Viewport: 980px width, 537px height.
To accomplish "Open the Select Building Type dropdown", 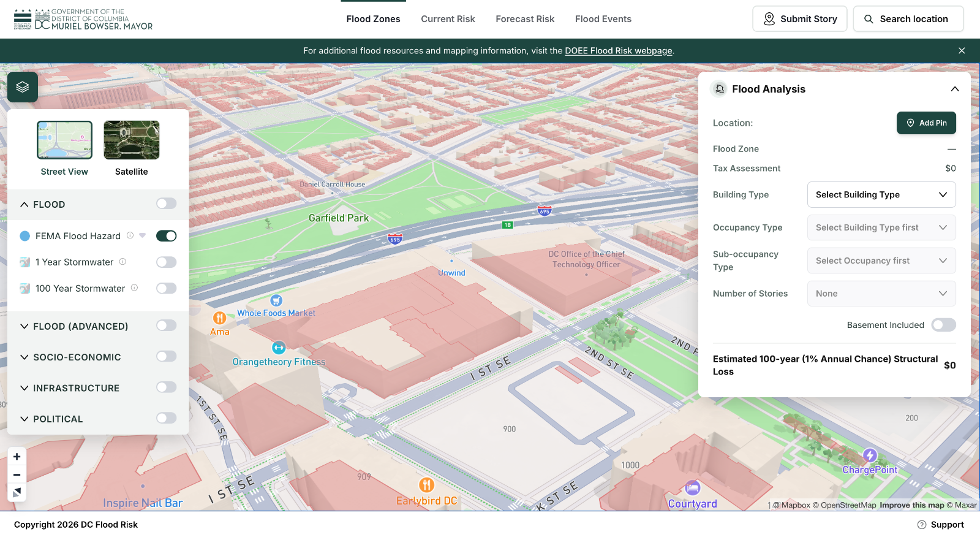I will (881, 195).
